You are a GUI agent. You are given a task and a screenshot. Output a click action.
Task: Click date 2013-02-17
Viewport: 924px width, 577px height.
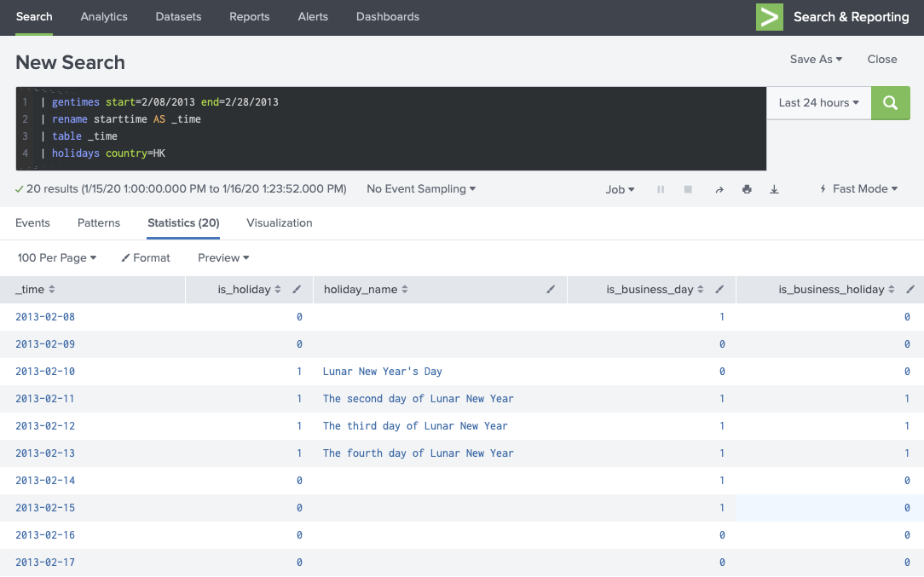coord(45,563)
